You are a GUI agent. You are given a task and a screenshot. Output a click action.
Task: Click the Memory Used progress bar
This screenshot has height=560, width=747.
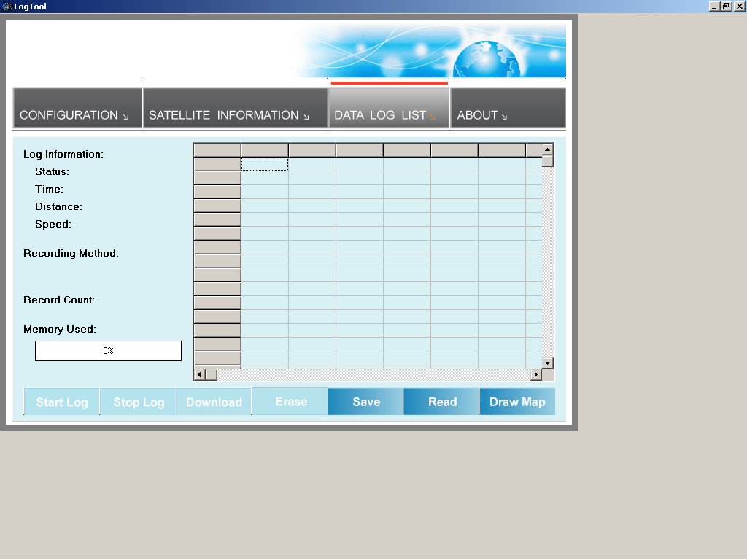pos(108,351)
